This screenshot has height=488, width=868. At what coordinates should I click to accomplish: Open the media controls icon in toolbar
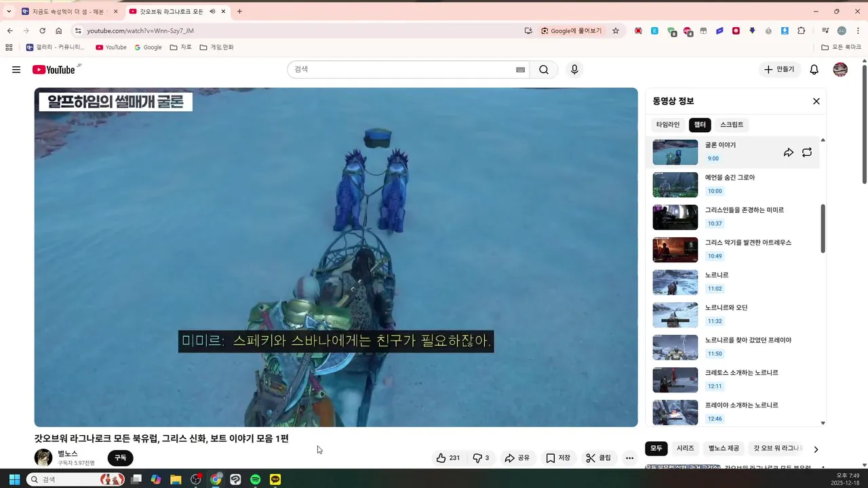[825, 30]
